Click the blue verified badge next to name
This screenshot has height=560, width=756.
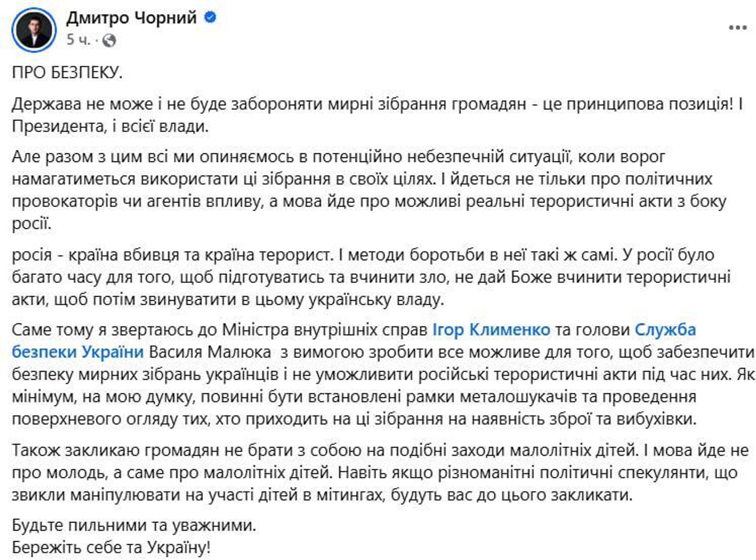pos(210,17)
